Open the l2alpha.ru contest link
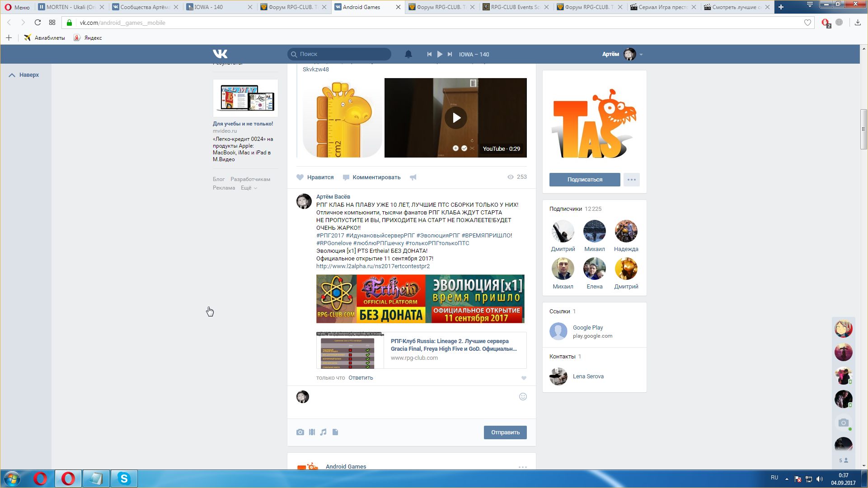The image size is (868, 488). click(x=373, y=266)
